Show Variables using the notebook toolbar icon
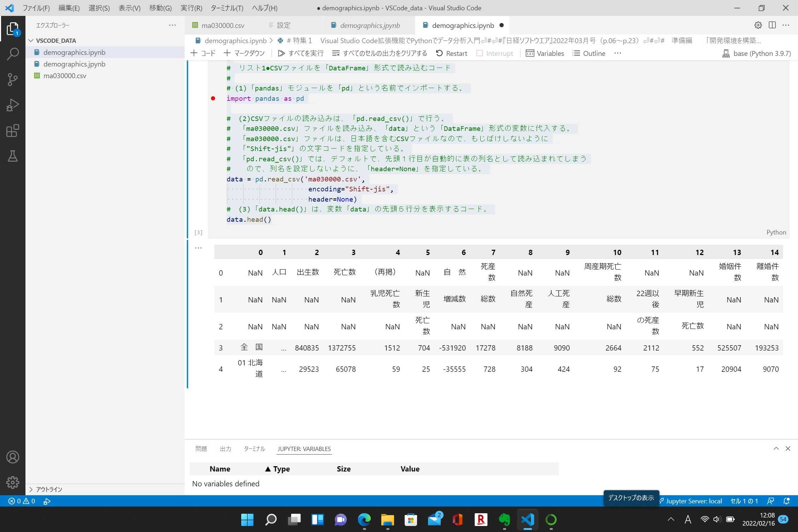 click(x=545, y=53)
